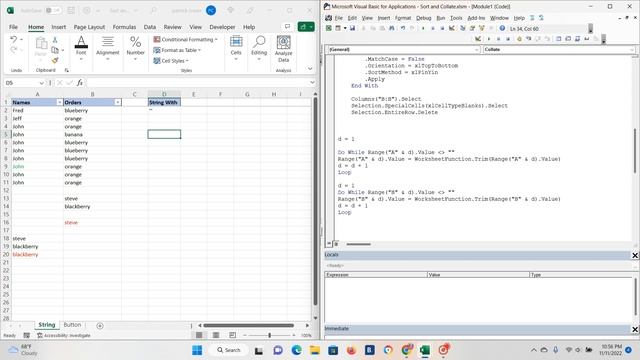Open the Conditional Formatting dropdown
Viewport: 640px width, 360px height.
pyautogui.click(x=185, y=39)
